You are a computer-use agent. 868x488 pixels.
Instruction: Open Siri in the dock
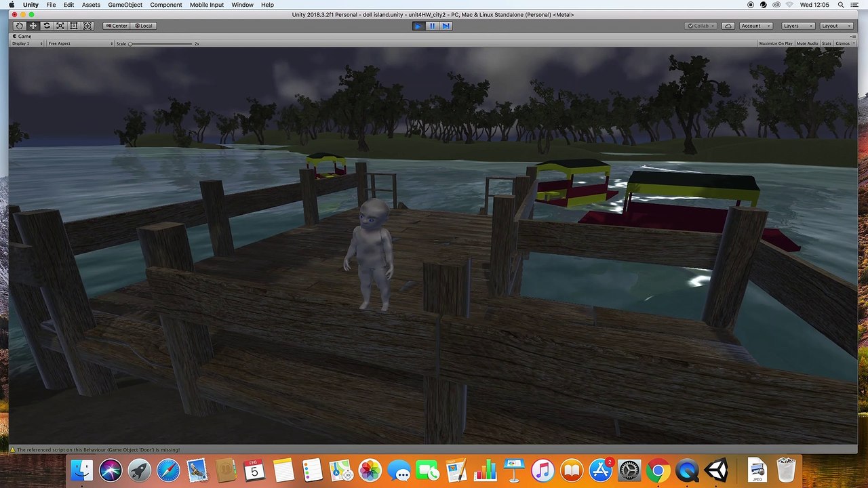[x=111, y=470]
